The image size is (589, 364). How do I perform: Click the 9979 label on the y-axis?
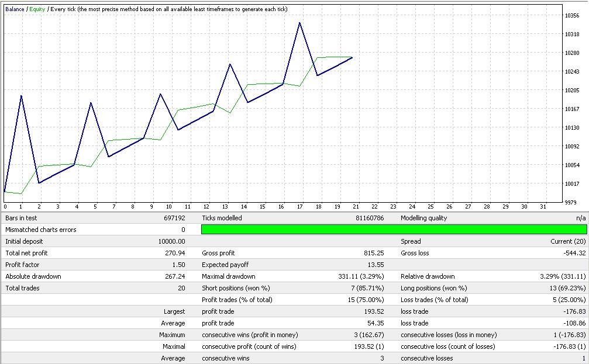tap(571, 202)
